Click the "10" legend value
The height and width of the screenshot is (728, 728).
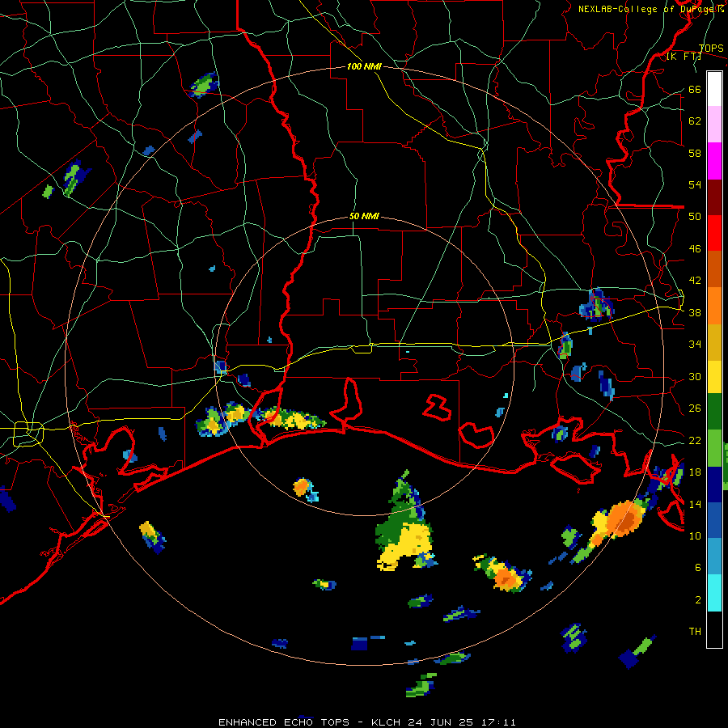coord(695,535)
